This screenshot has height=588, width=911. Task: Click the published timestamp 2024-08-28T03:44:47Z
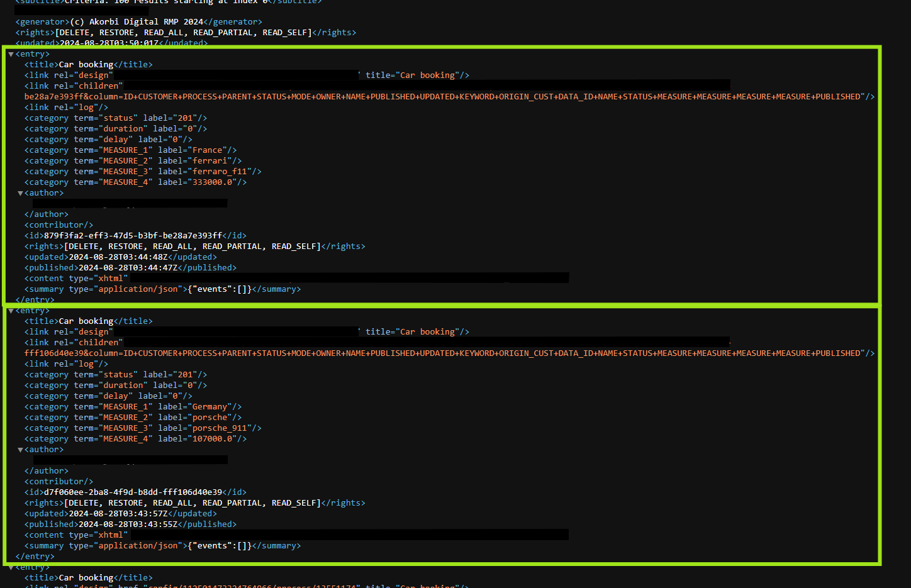[128, 267]
